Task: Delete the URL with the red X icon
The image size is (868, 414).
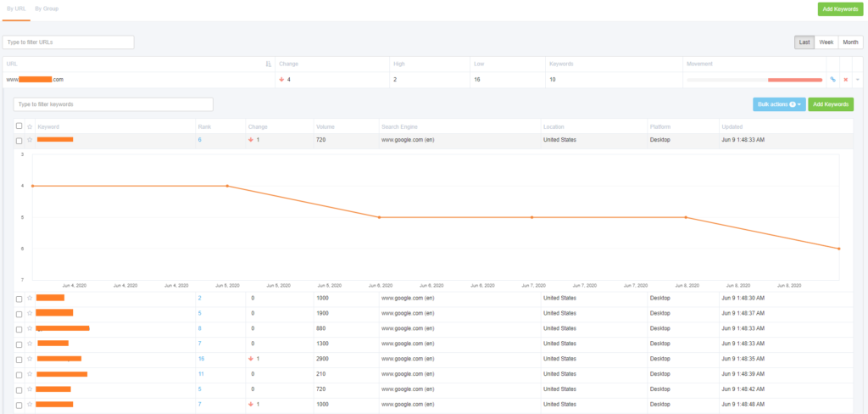Action: [x=846, y=80]
